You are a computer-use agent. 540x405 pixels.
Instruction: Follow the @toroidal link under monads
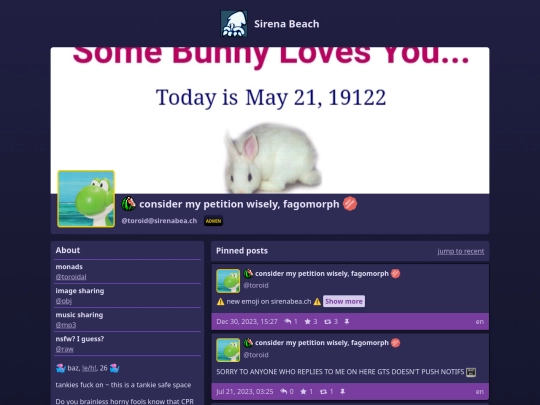tap(71, 277)
